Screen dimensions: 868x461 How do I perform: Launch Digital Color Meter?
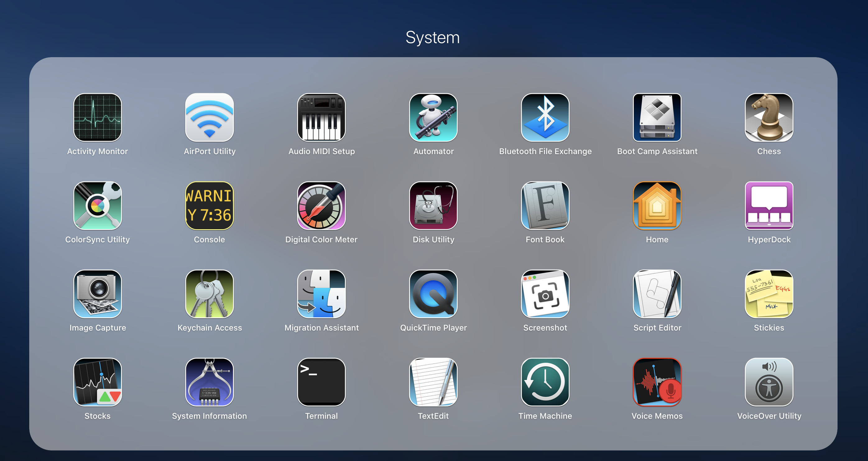click(x=321, y=206)
